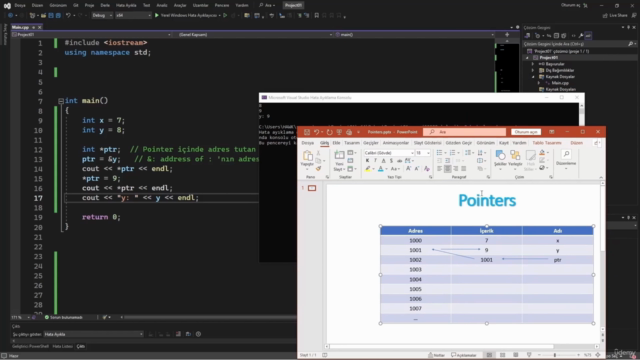Click the Format Painter brush in PowerPoint
The width and height of the screenshot is (640, 360).
(318, 169)
